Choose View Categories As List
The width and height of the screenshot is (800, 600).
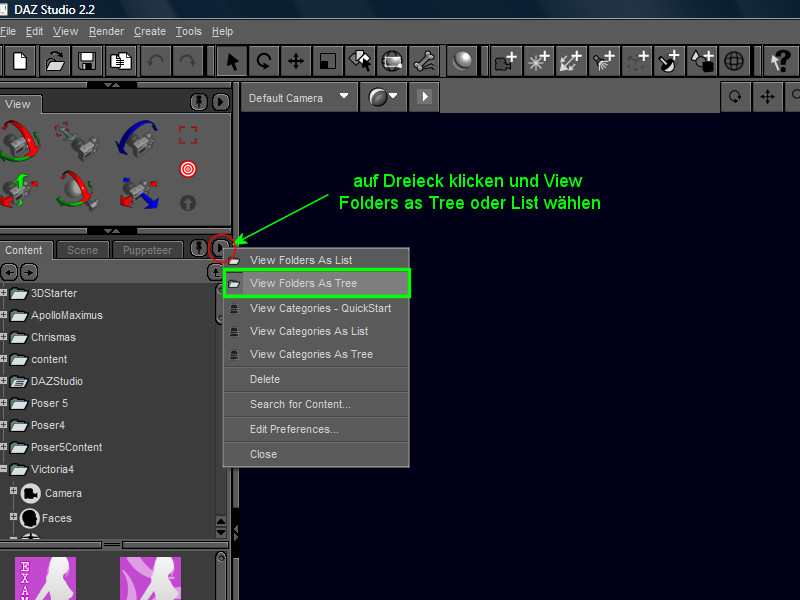316,331
